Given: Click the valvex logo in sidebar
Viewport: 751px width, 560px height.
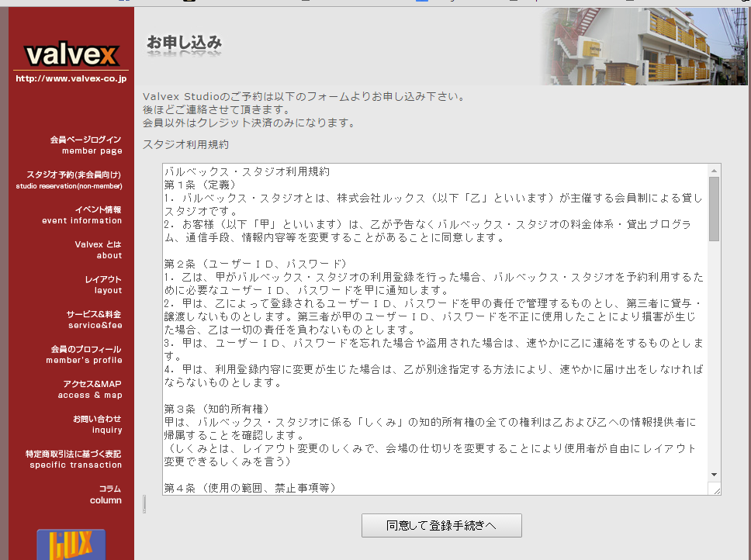Looking at the screenshot, I should pos(71,54).
